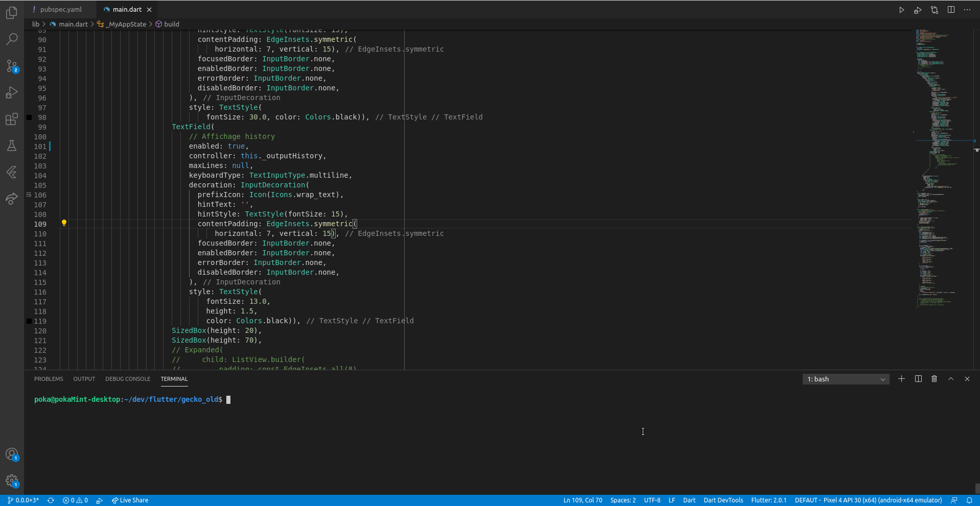Select the main.dart editor tab
980x506 pixels.
(127, 10)
